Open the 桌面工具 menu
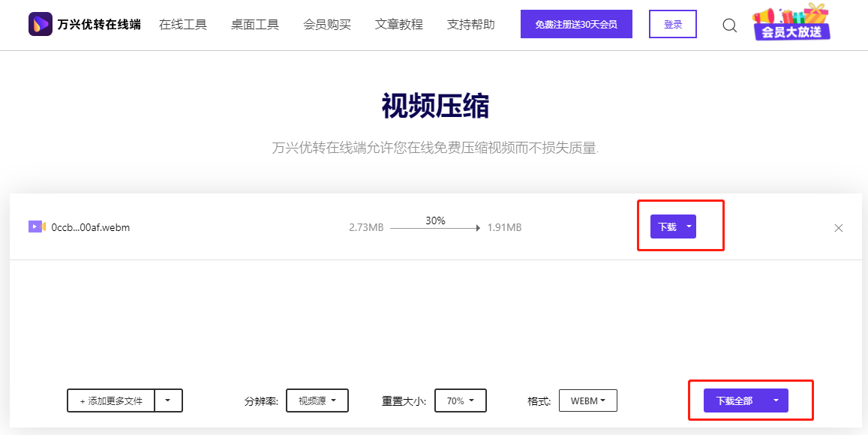Image resolution: width=868 pixels, height=435 pixels. coord(254,23)
